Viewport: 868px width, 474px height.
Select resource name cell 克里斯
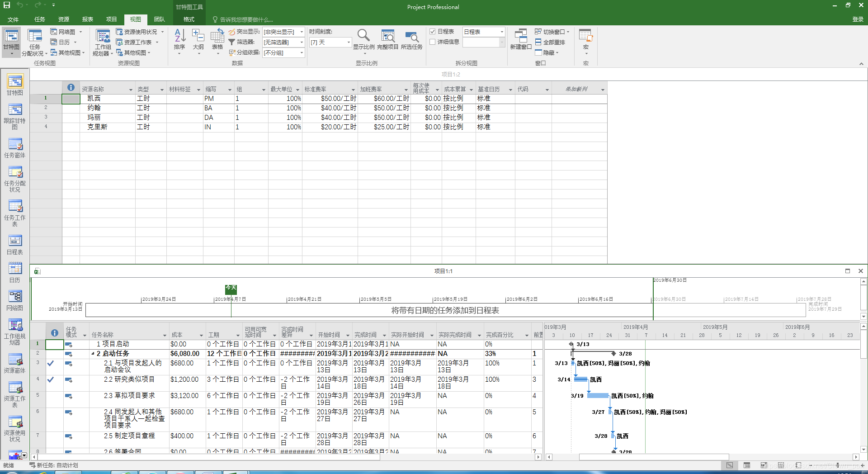(x=108, y=127)
